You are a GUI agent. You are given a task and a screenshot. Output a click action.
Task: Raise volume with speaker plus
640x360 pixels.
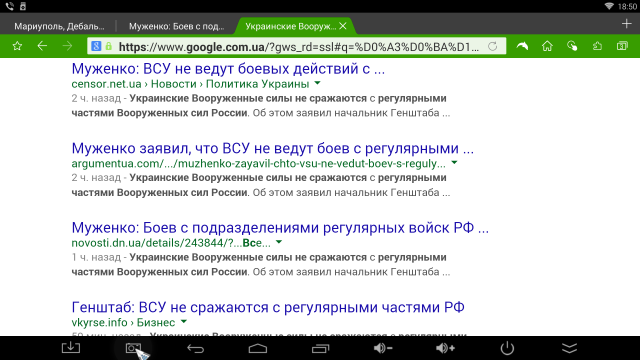(445, 348)
